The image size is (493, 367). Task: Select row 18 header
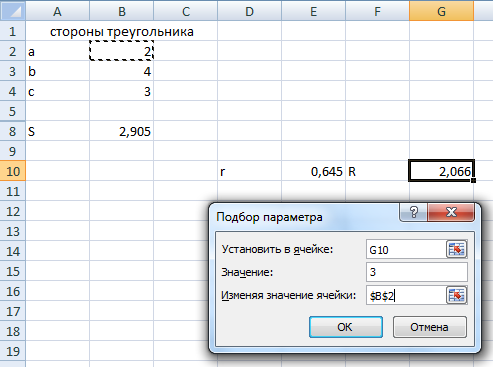click(13, 331)
